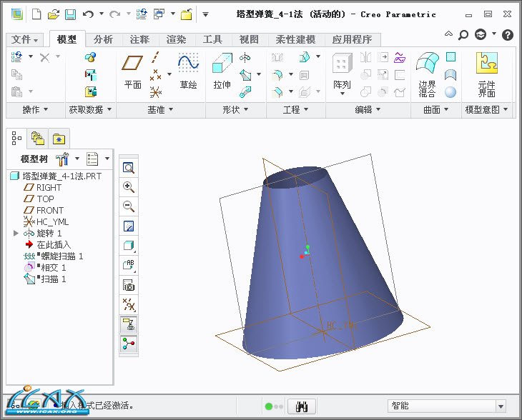Image resolution: width=522 pixels, height=420 pixels.
Task: Select the FRONT datum plane in the tree
Action: [50, 210]
